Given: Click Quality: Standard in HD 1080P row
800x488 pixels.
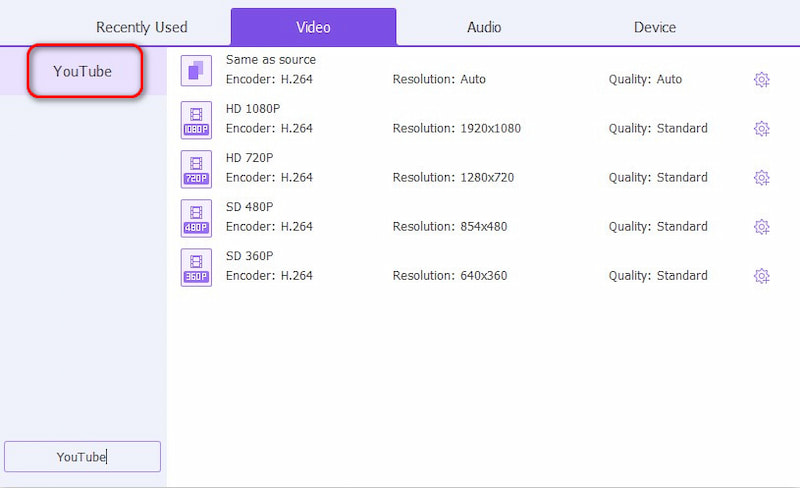Looking at the screenshot, I should pyautogui.click(x=658, y=128).
